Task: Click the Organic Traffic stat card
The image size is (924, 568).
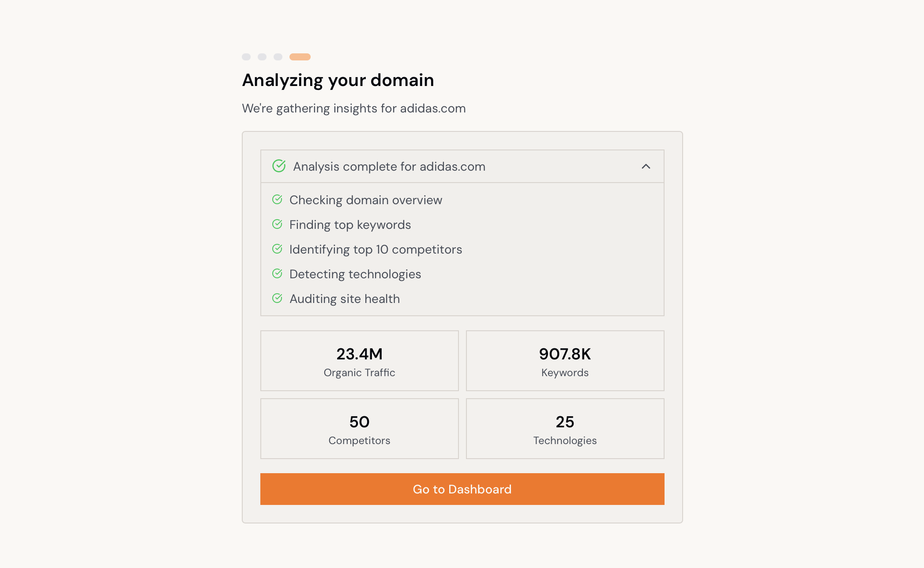Action: click(x=359, y=360)
